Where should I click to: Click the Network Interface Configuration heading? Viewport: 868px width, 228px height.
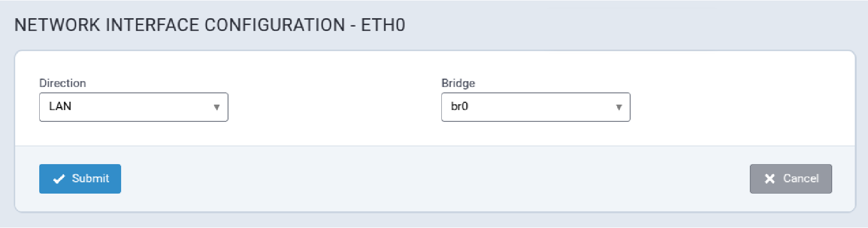[179, 25]
